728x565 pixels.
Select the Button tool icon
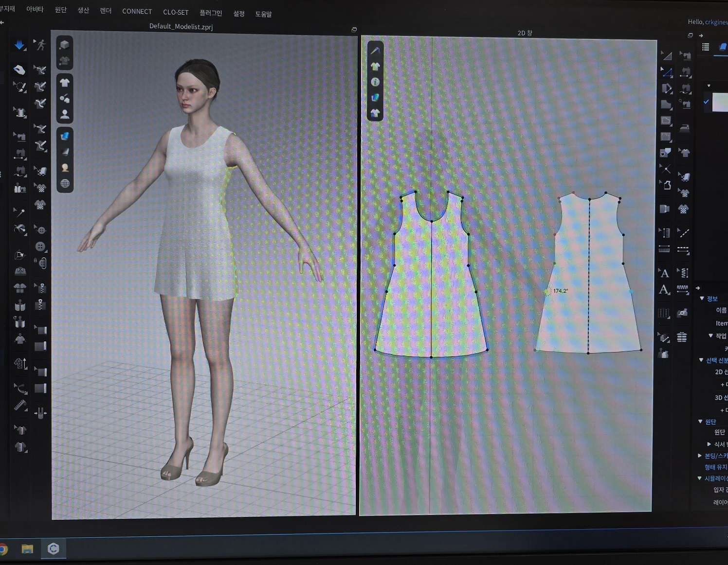point(40,246)
